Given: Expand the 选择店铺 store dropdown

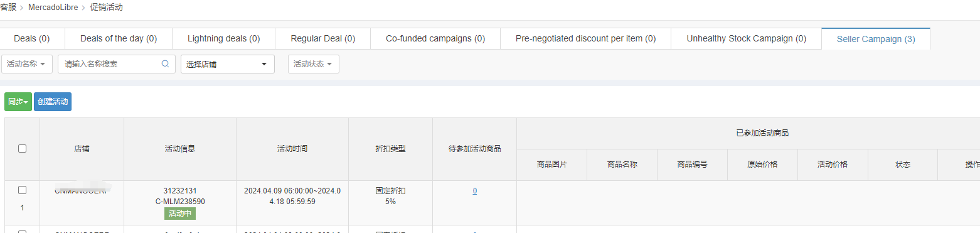Looking at the screenshot, I should point(228,64).
